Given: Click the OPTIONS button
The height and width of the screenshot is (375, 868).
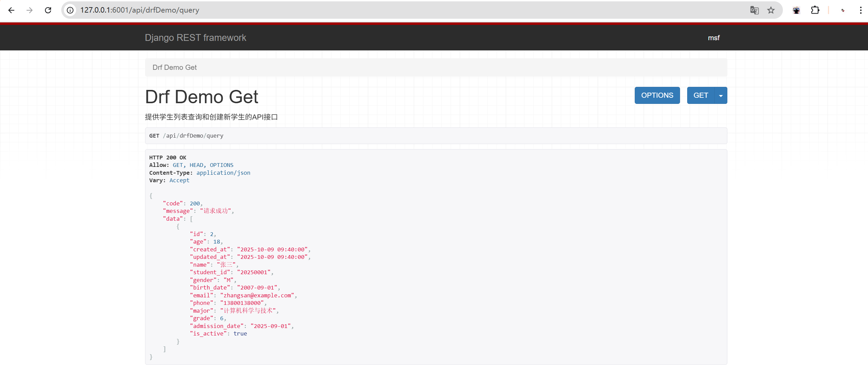Looking at the screenshot, I should pos(657,95).
